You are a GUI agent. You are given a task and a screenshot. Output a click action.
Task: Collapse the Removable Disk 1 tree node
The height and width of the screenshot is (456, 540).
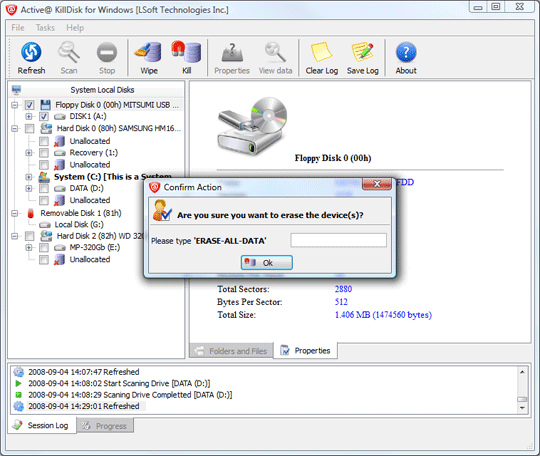(14, 213)
